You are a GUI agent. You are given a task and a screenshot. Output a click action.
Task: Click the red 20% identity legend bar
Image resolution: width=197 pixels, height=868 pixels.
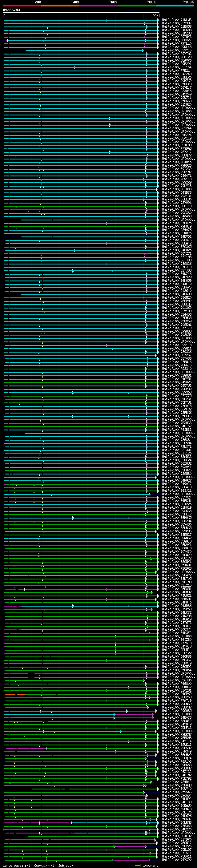[22, 6]
